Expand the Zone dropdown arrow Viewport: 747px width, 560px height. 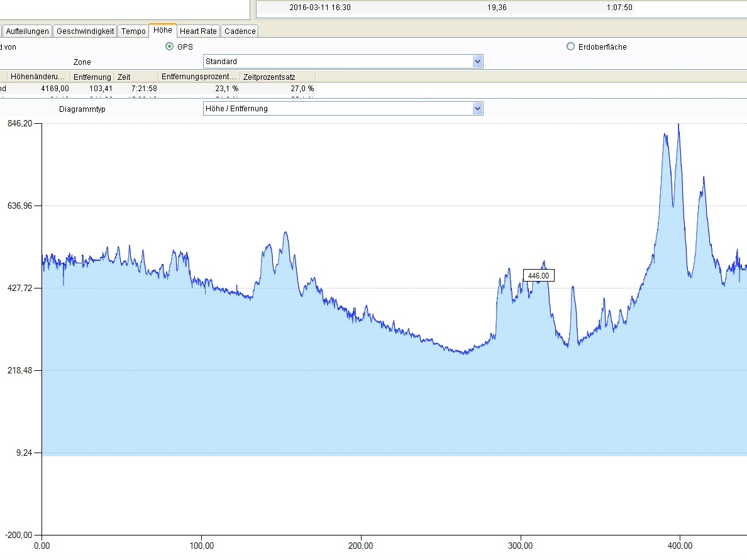click(477, 62)
